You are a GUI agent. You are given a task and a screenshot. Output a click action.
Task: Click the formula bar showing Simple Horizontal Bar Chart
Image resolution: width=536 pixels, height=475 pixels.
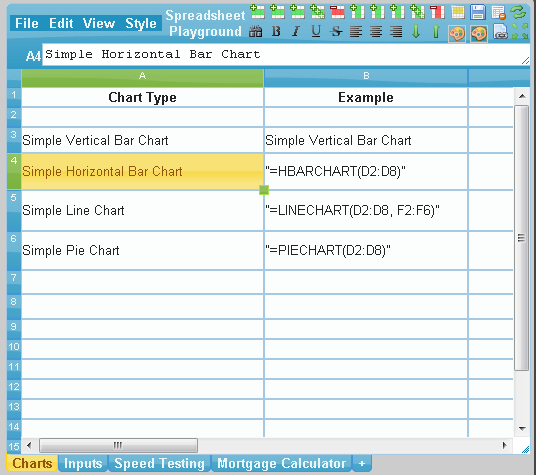coord(286,54)
